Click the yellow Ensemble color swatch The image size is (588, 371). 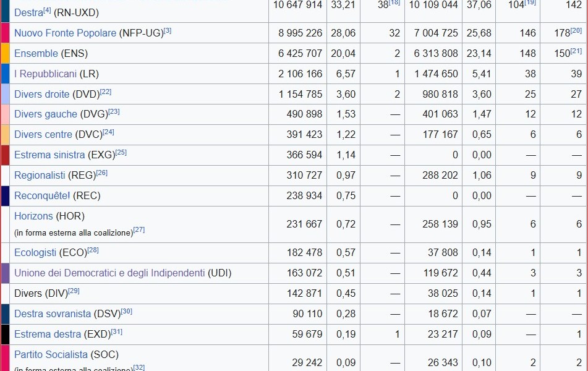click(x=4, y=54)
